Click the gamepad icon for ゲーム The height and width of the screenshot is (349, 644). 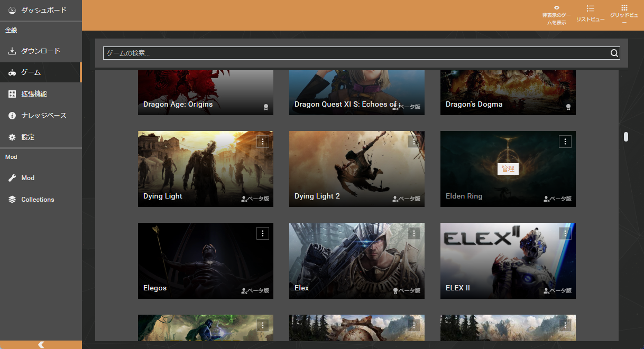[14, 72]
